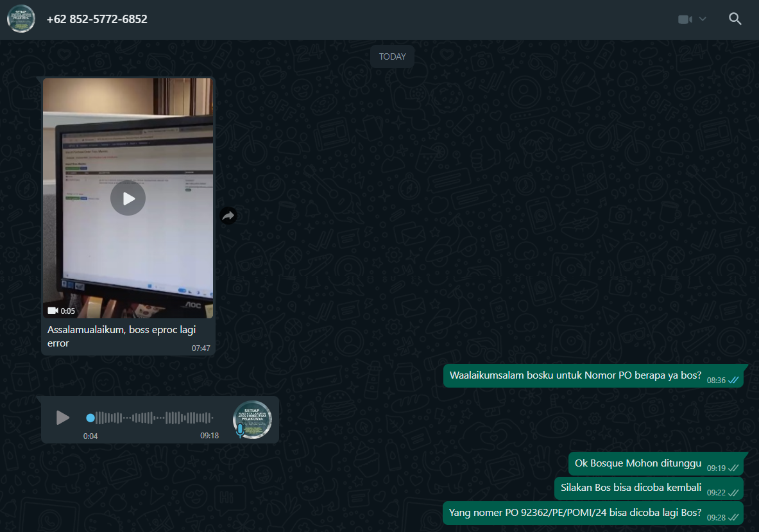
Task: Forward the video message
Action: tap(228, 216)
